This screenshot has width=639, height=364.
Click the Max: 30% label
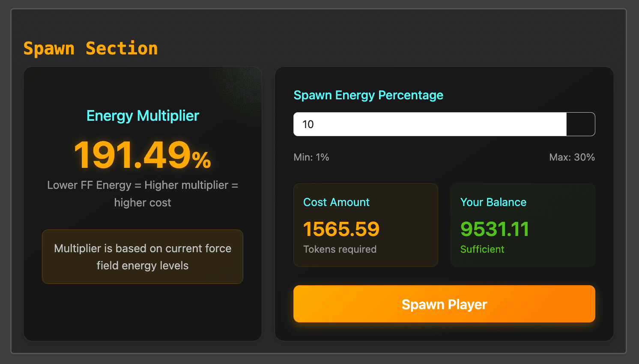click(572, 157)
